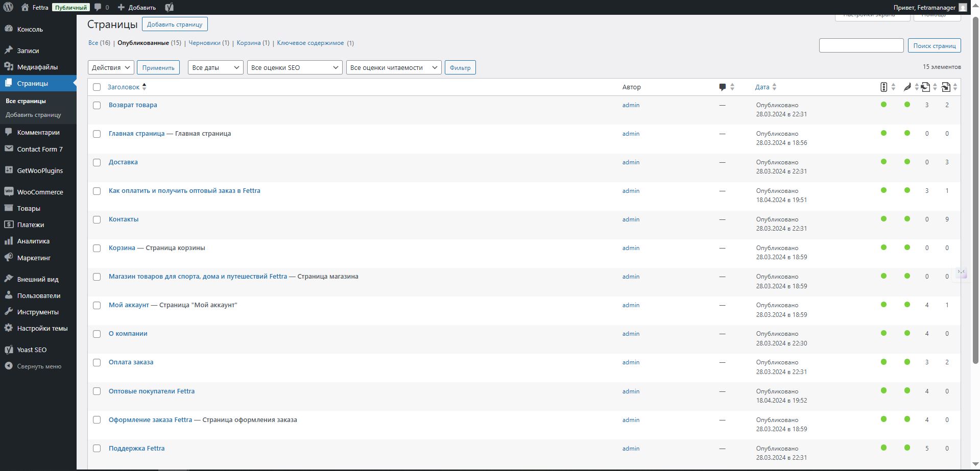The width and height of the screenshot is (980, 471).
Task: Open the Yoast SEO icon in admin bar
Action: click(170, 7)
